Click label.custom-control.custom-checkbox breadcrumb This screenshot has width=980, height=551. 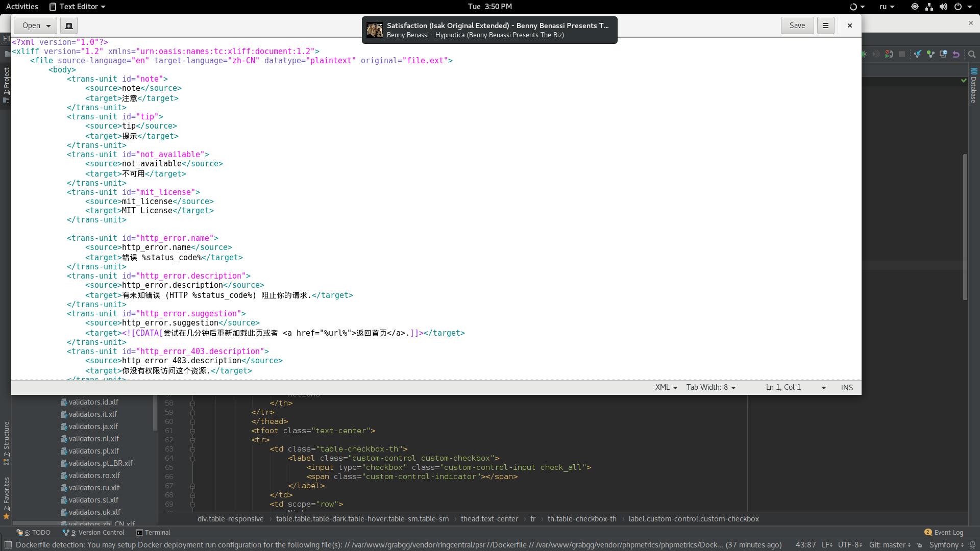pos(694,519)
